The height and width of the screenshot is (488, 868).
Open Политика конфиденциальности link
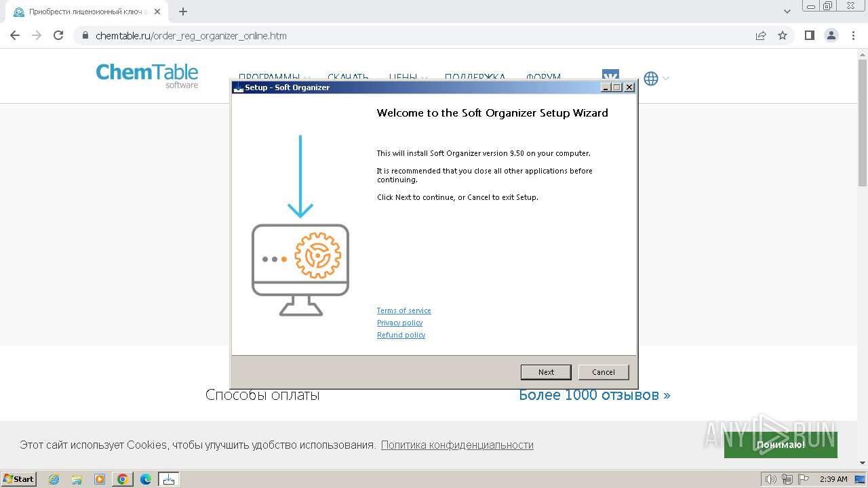pos(457,445)
